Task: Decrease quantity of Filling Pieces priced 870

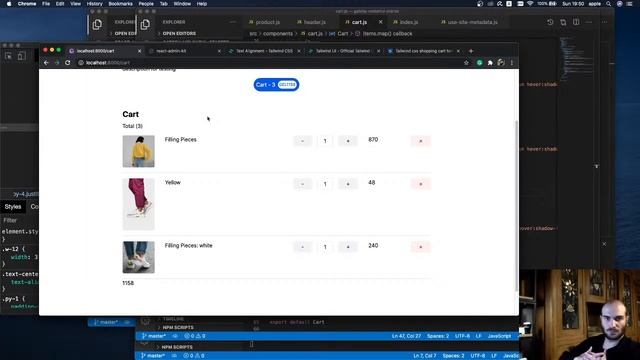Action: 302,141
